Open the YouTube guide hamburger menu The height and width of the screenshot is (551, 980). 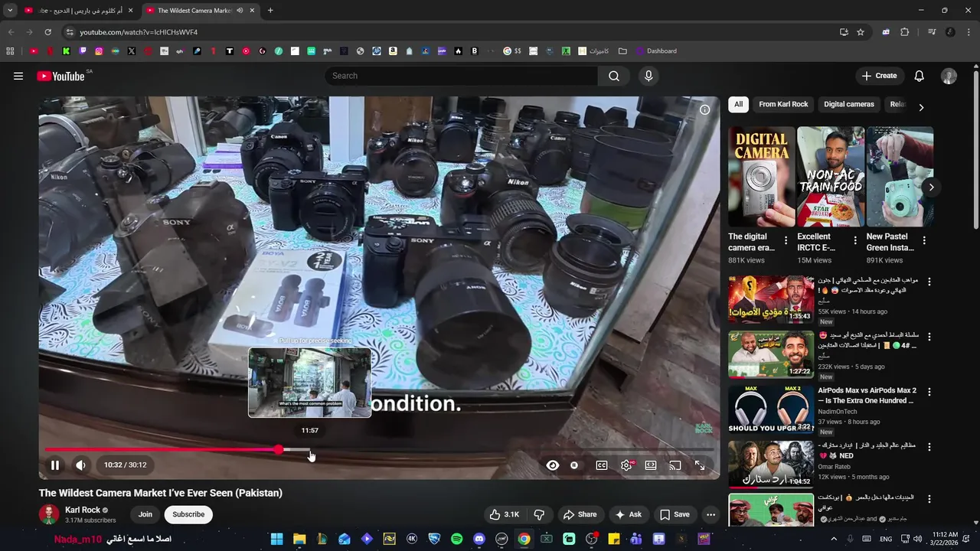[18, 76]
